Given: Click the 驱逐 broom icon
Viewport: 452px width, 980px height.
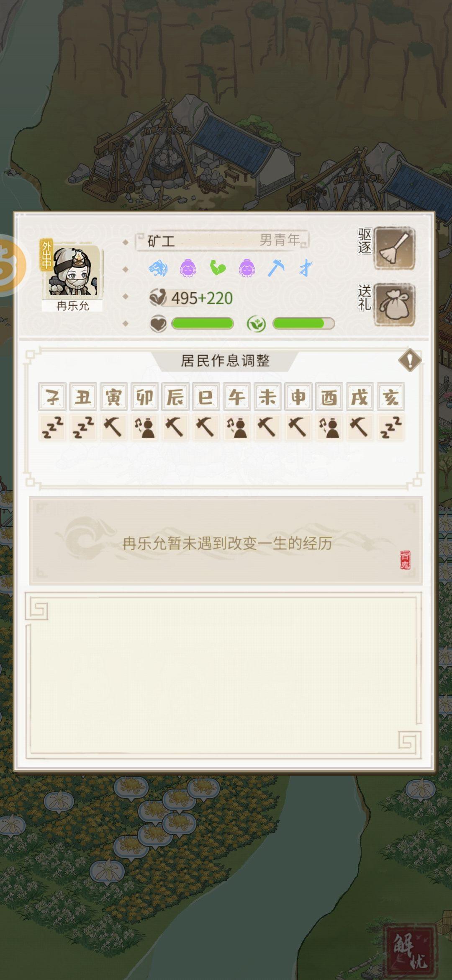Looking at the screenshot, I should 394,248.
